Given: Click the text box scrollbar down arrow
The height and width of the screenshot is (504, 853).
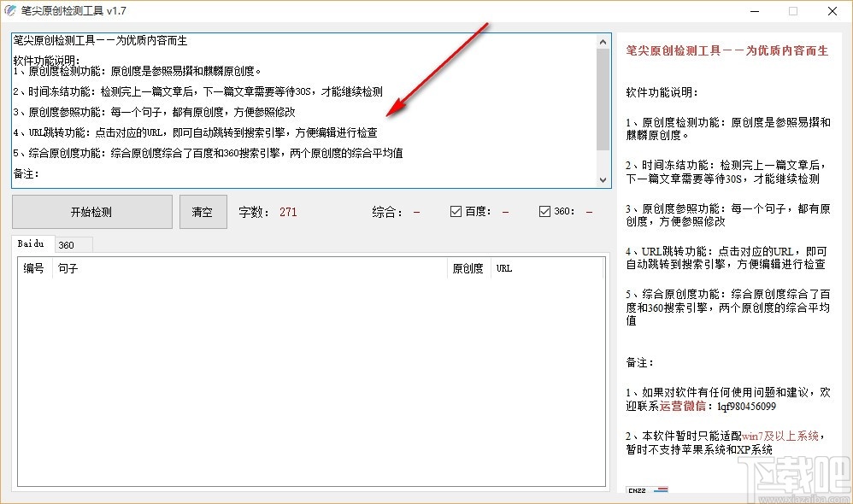Looking at the screenshot, I should [x=603, y=180].
